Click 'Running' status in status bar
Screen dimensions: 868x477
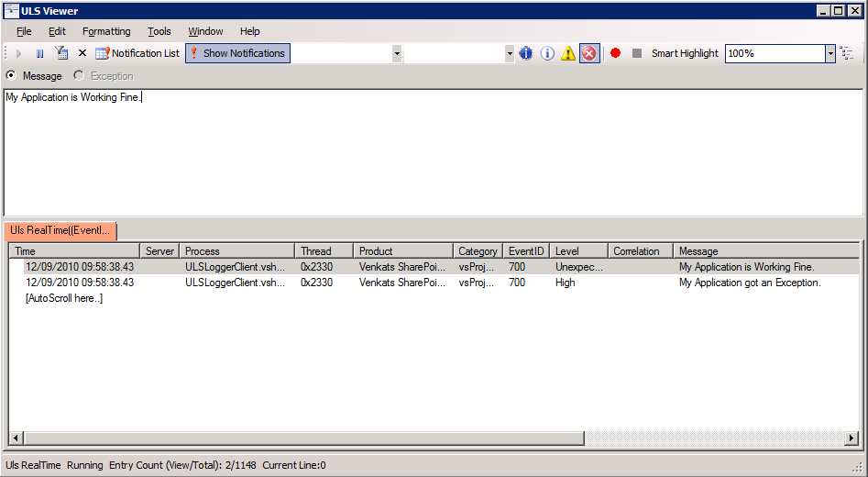[x=84, y=465]
